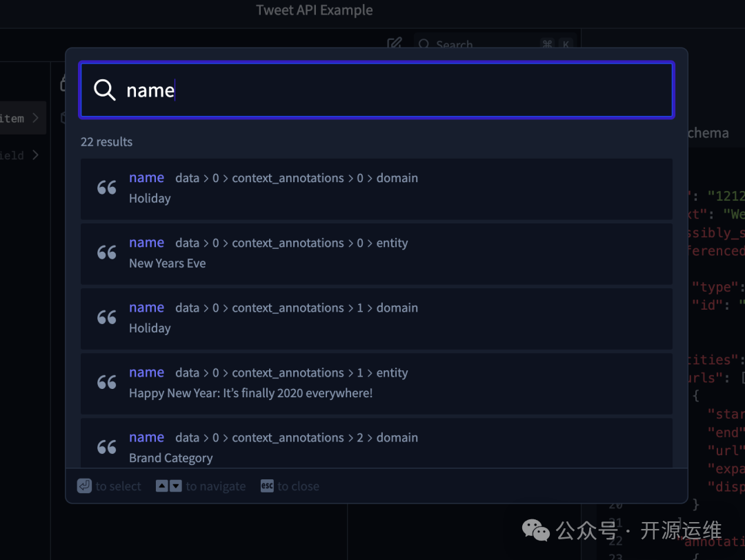The height and width of the screenshot is (560, 745).
Task: Open 'Happy New Year: It's finally 2020 everywhere!' result
Action: pyautogui.click(x=377, y=383)
